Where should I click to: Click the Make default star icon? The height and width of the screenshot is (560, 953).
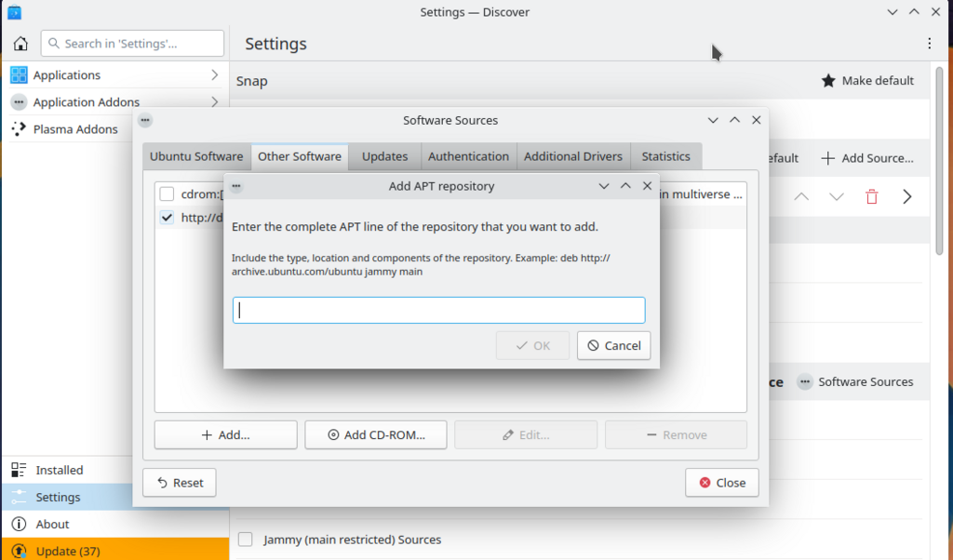click(828, 81)
